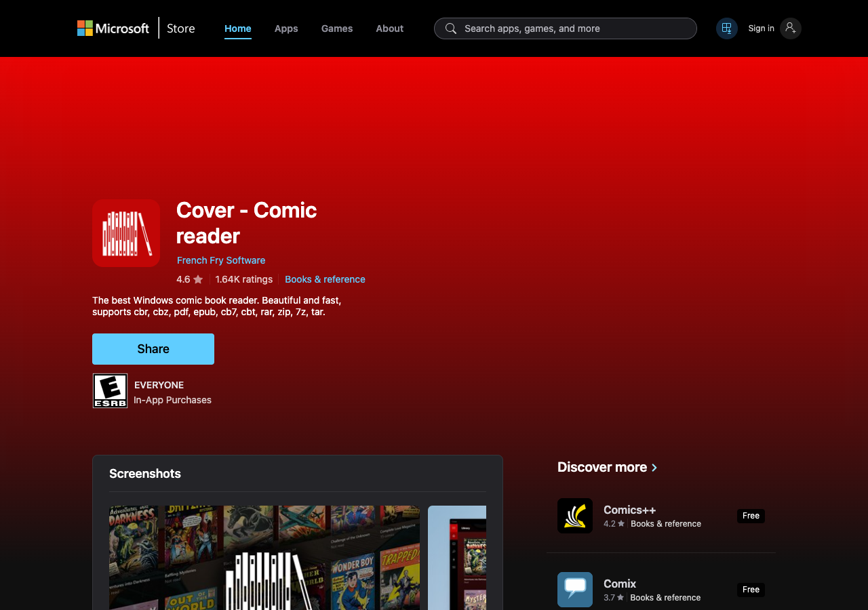The image size is (868, 610).
Task: Click the user profile avatar icon
Action: click(790, 28)
